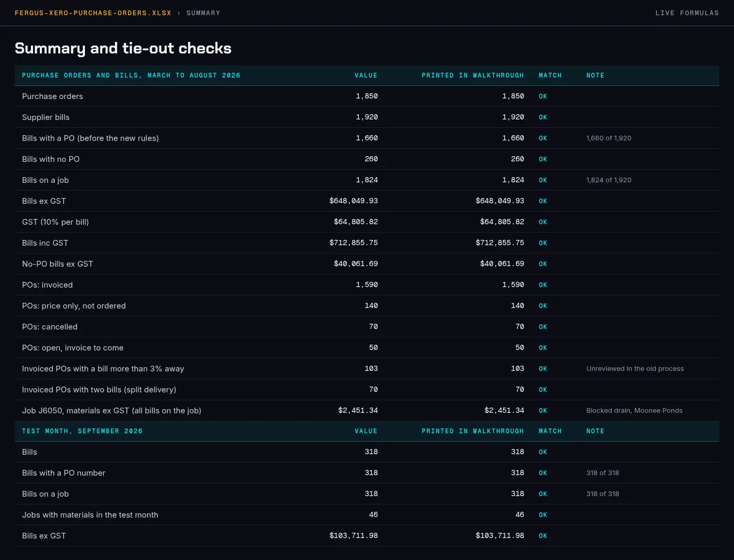This screenshot has width=734, height=560.
Task: Click the 'Test month, September 2026' section header
Action: click(x=82, y=431)
